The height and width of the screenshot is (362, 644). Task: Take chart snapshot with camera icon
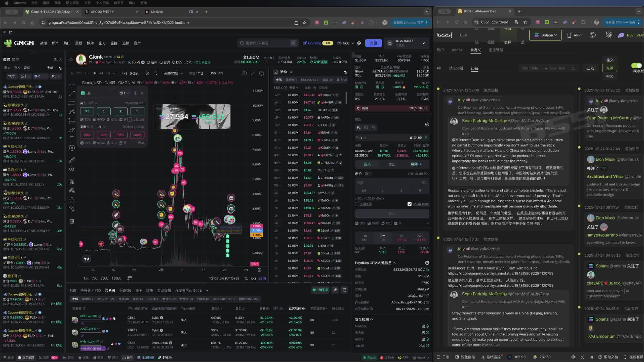coord(244,73)
